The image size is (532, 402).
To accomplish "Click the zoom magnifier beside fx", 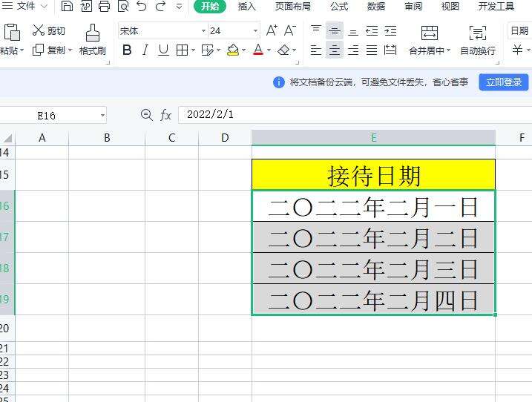I will [x=147, y=115].
